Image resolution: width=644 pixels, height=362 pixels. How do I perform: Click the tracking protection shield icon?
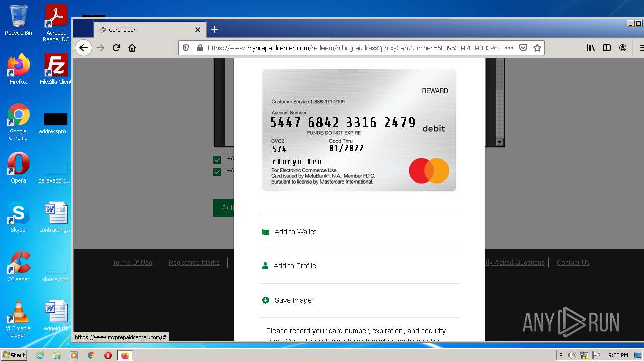[x=186, y=48]
